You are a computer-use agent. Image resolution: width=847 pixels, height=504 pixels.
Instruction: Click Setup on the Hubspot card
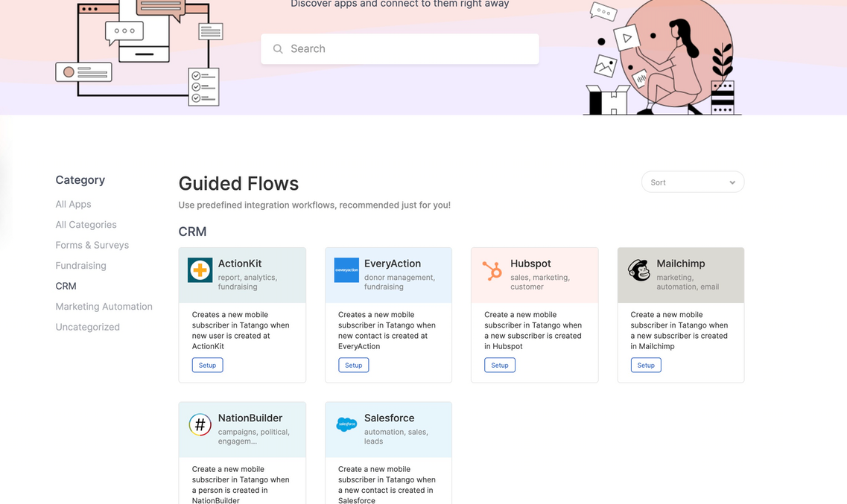coord(500,366)
